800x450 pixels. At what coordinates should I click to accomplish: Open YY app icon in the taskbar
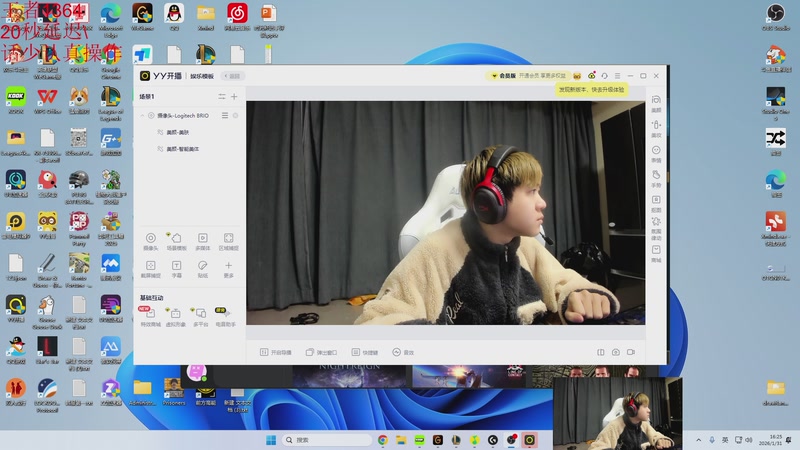[x=530, y=440]
